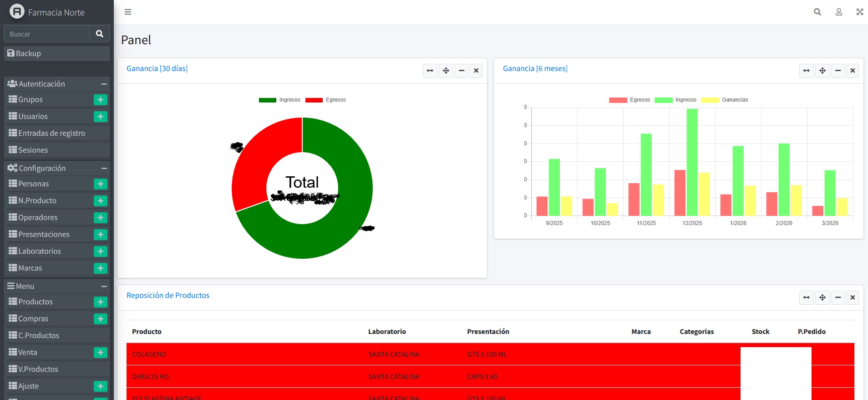Click move icon on Ganancia 30 días card
The width and height of the screenshot is (868, 400).
[x=446, y=71]
